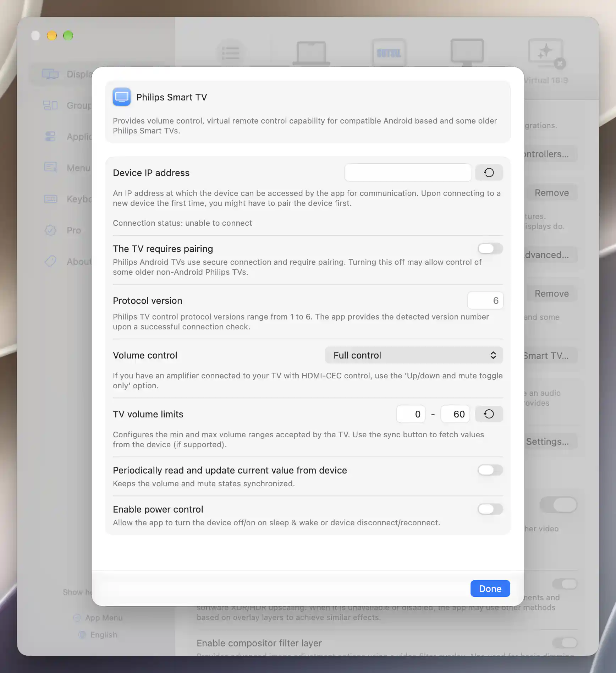Viewport: 616px width, 673px height.
Task: Click the yellow minimize window button
Action: pos(52,35)
